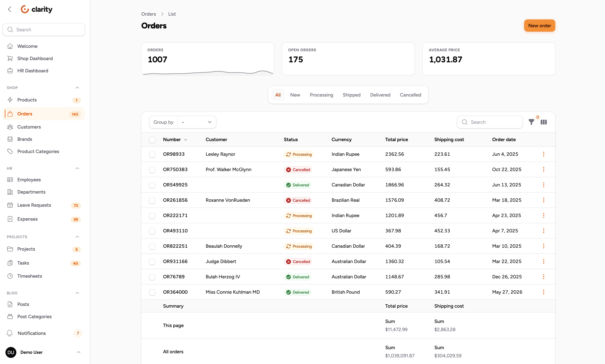
Task: Open actions menu for order OR364000
Action: (x=543, y=292)
